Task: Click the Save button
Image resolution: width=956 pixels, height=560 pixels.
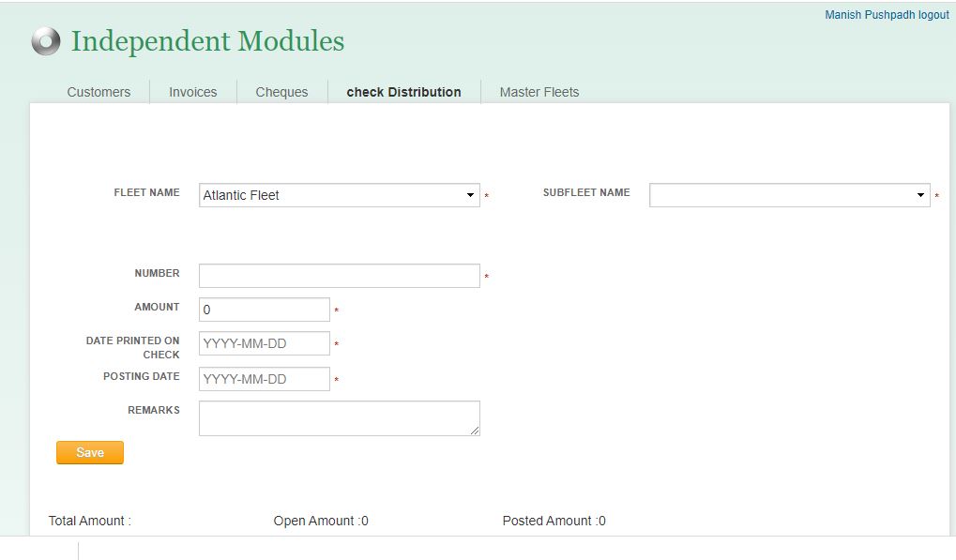Action: [89, 452]
